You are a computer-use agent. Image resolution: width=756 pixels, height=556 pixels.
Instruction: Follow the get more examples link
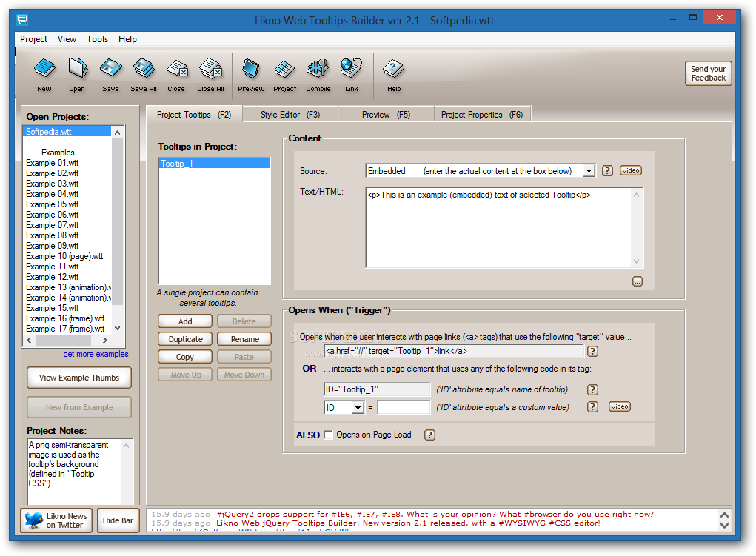pyautogui.click(x=96, y=354)
